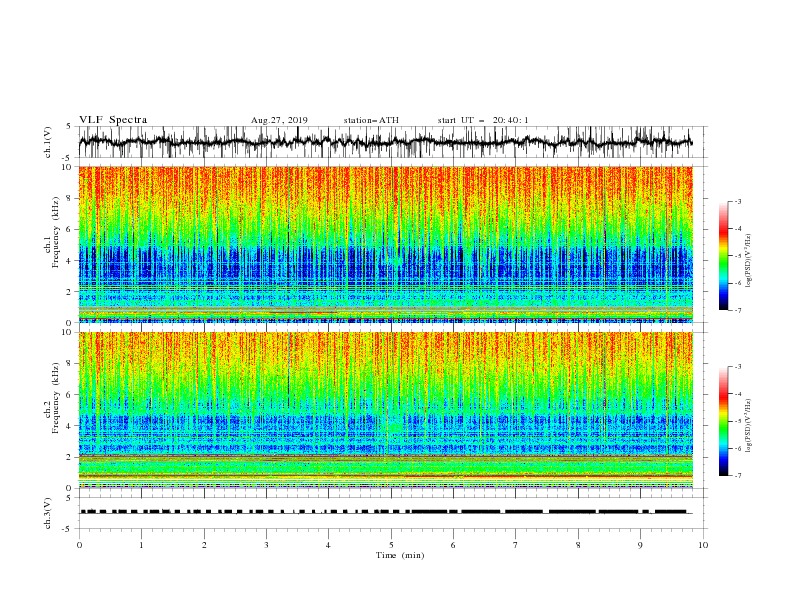Click the "Time (min)" axis label
792x612 pixels.
coord(400,555)
